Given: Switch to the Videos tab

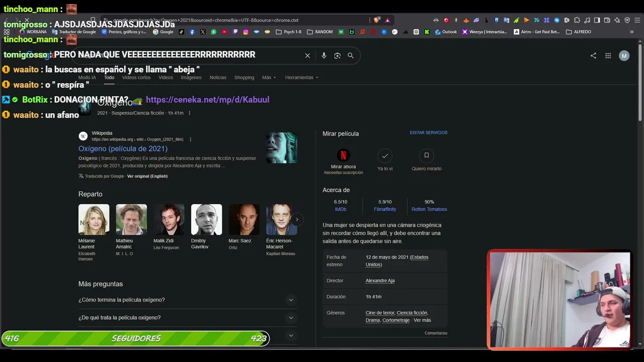Looking at the screenshot, I should [166, 77].
